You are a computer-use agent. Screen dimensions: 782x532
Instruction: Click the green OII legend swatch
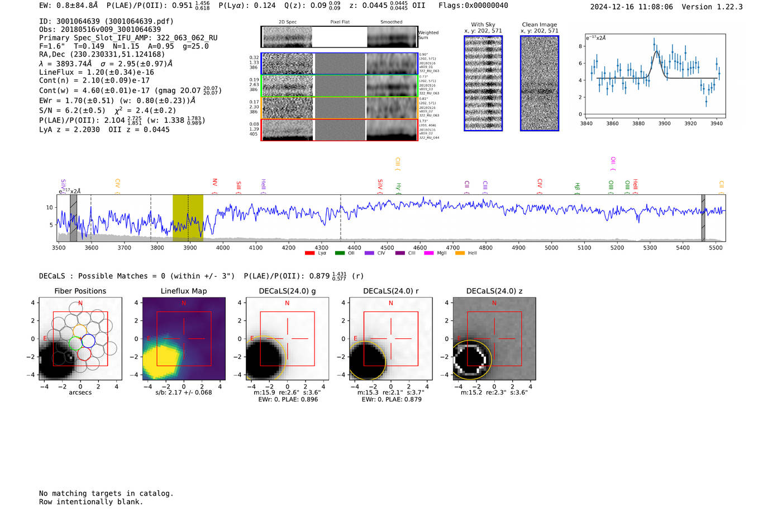click(340, 253)
